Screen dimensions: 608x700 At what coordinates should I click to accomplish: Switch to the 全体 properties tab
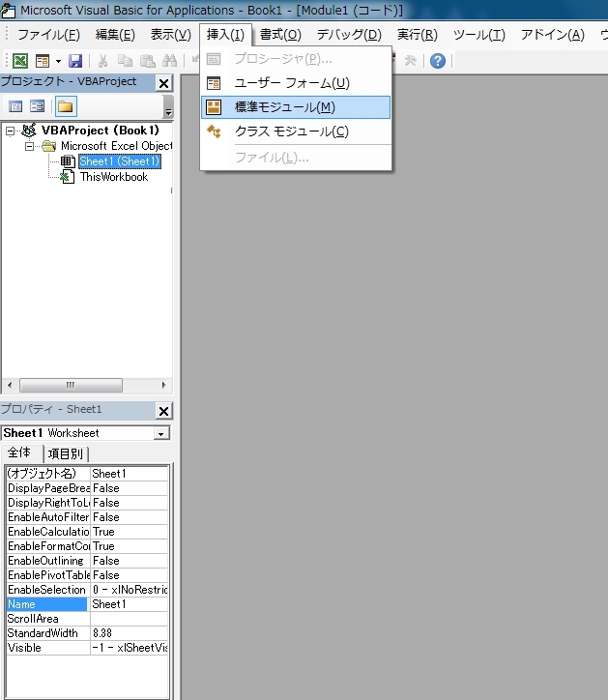tap(19, 452)
